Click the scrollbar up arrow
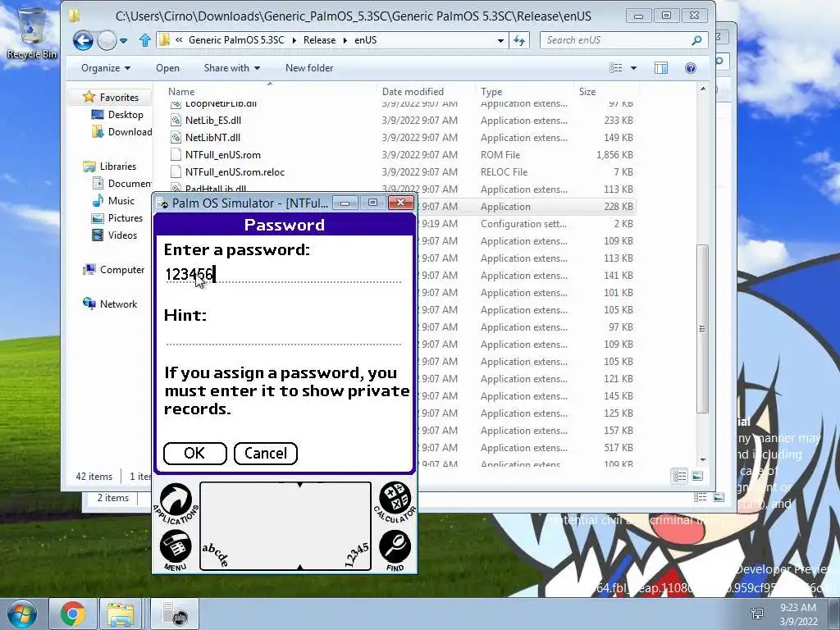 pyautogui.click(x=703, y=89)
